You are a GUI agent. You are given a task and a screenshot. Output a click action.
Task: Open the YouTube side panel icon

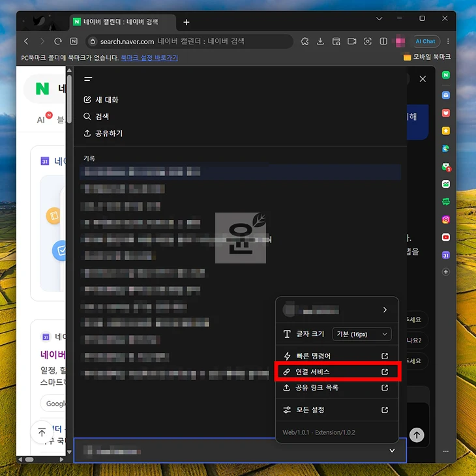click(x=445, y=237)
